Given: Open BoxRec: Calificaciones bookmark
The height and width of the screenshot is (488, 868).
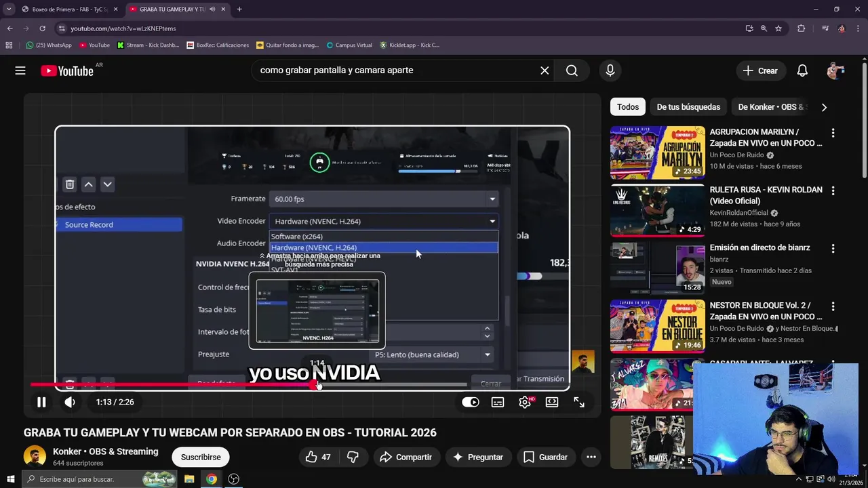Looking at the screenshot, I should click(218, 45).
